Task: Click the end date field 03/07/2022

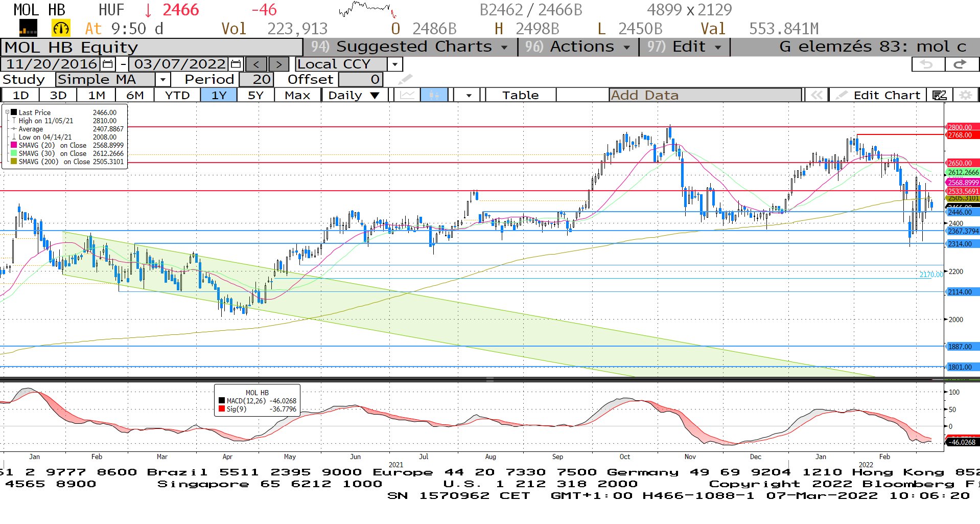Action: pos(179,64)
